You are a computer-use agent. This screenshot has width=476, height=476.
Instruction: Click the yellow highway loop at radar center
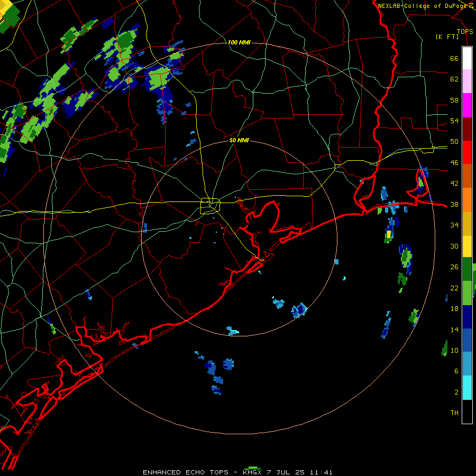(x=210, y=206)
